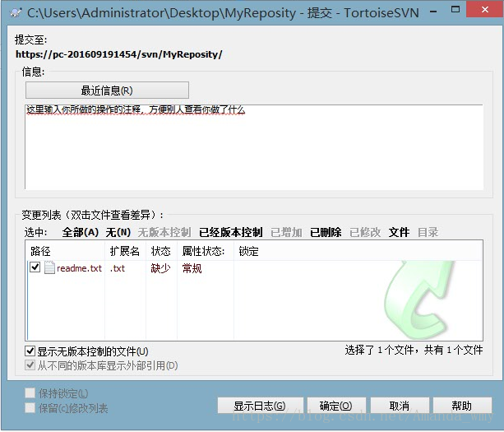Image resolution: width=504 pixels, height=432 pixels.
Task: Click 已增加 filter link
Action: click(x=286, y=232)
